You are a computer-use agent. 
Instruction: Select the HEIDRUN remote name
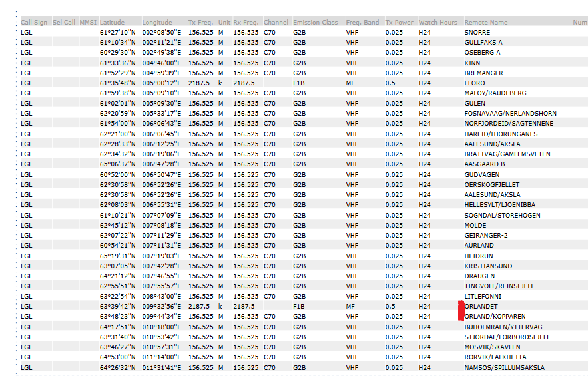coord(479,256)
